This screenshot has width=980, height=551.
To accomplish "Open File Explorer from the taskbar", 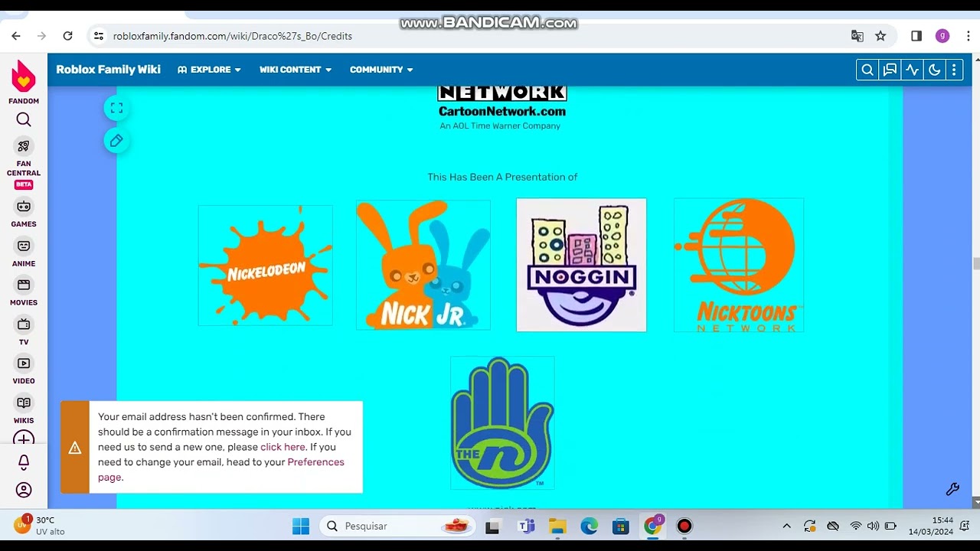I will click(557, 527).
